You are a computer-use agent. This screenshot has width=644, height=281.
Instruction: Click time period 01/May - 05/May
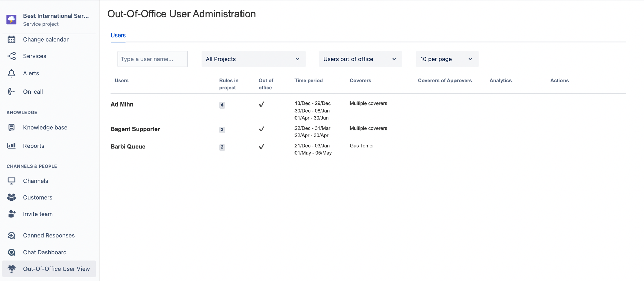[x=313, y=153]
